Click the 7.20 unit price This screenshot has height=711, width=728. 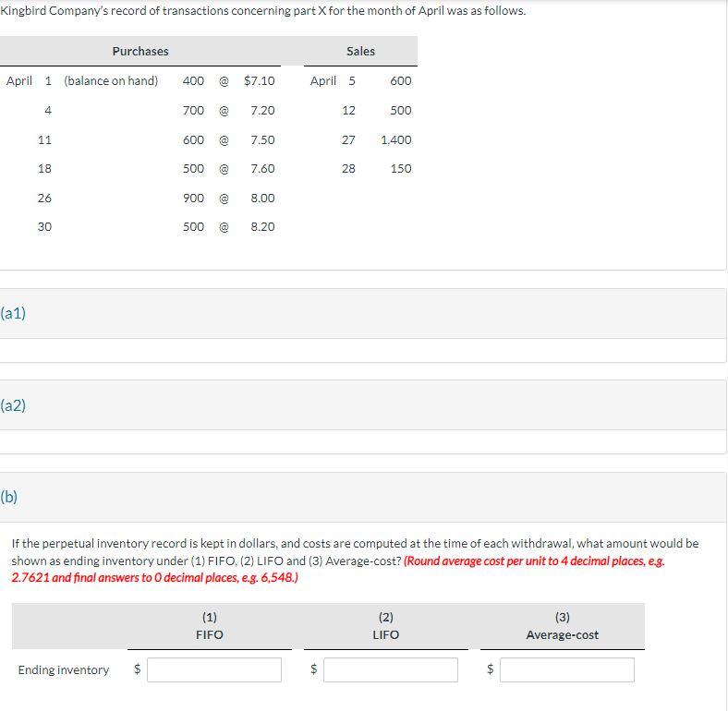[262, 111]
